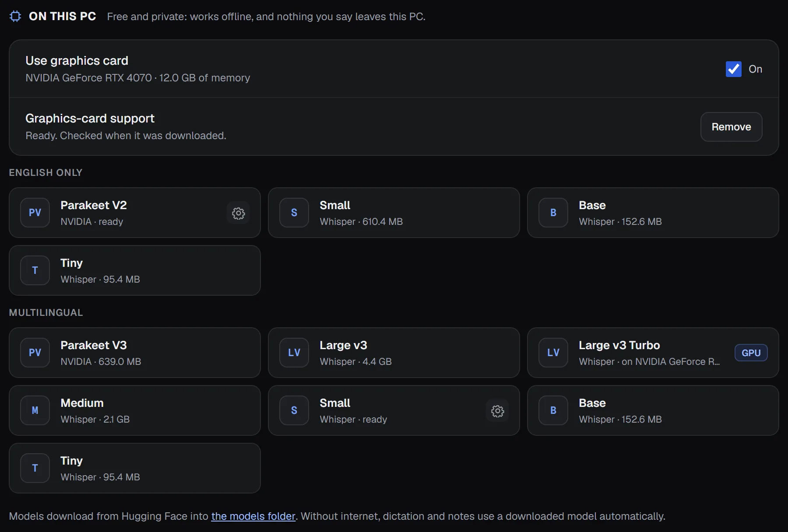Screen dimensions: 788x532
Task: Click the MULTILINGUAL section heading
Action: click(x=46, y=313)
